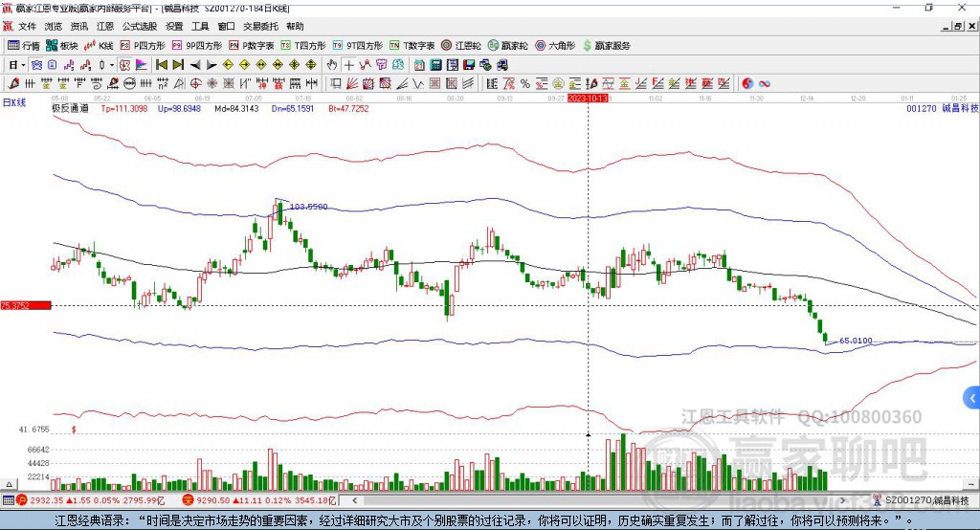980x530 pixels.
Task: Open the 9T四方形 tool
Action: [x=358, y=46]
